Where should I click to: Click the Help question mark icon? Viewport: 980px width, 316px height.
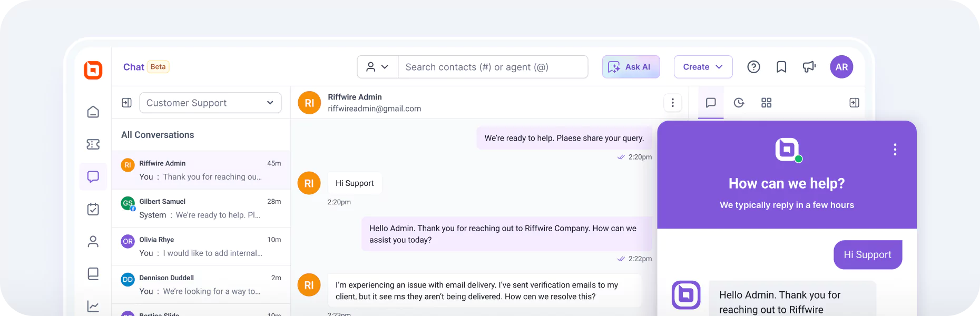[x=753, y=67]
